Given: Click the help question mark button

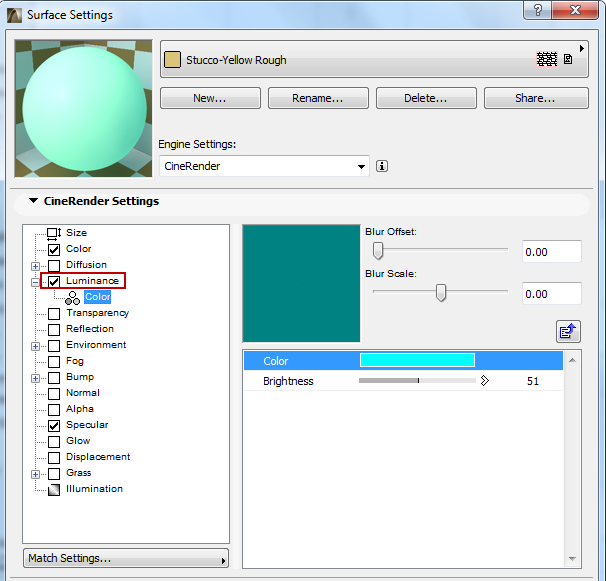Looking at the screenshot, I should pyautogui.click(x=538, y=10).
